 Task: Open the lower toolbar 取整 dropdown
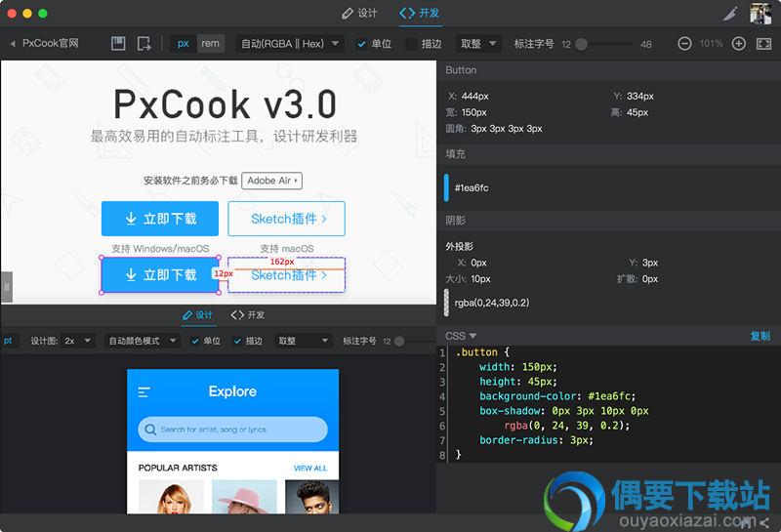[303, 341]
